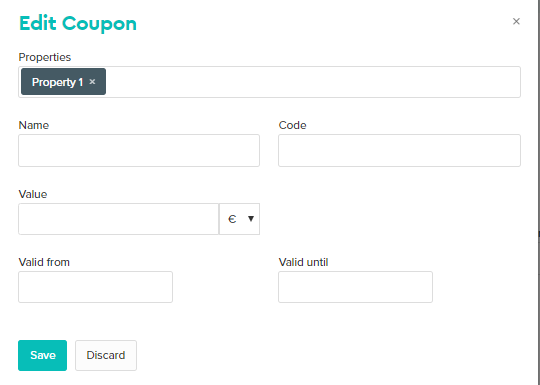
Task: Remove the Property 1 tag
Action: point(92,82)
